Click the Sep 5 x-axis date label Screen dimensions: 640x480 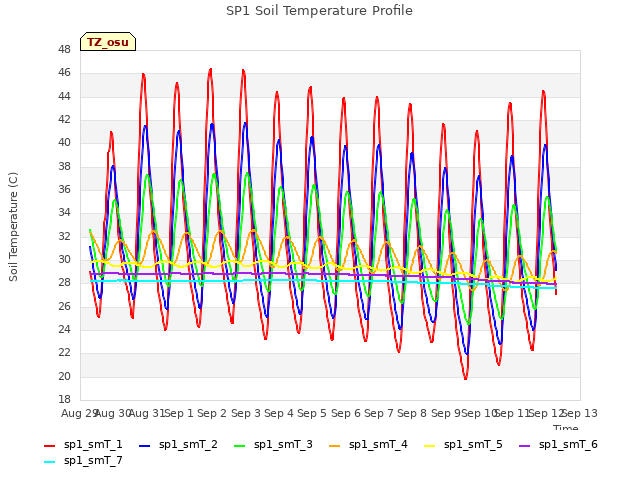[x=312, y=413]
